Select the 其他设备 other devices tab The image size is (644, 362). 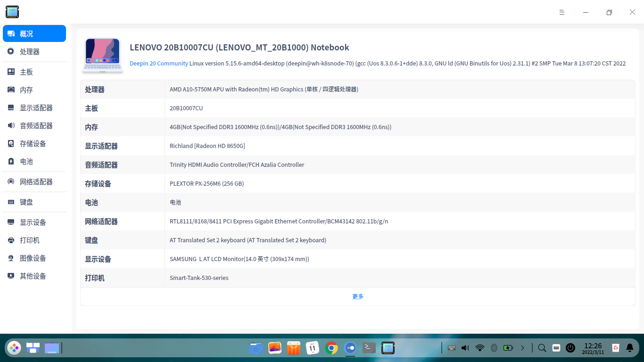click(34, 276)
